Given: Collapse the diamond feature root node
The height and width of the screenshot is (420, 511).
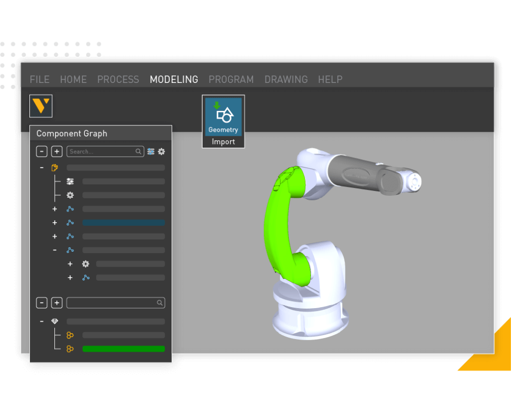Looking at the screenshot, I should [x=42, y=322].
